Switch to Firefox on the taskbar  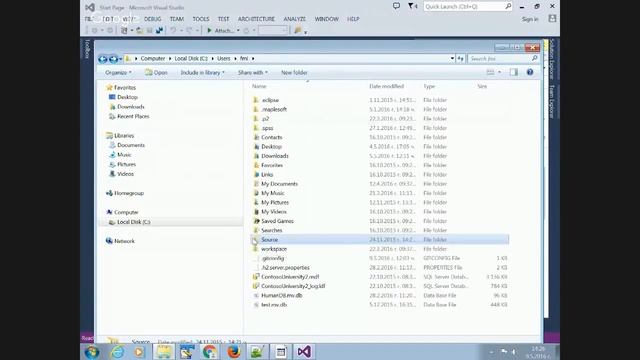pos(233,352)
